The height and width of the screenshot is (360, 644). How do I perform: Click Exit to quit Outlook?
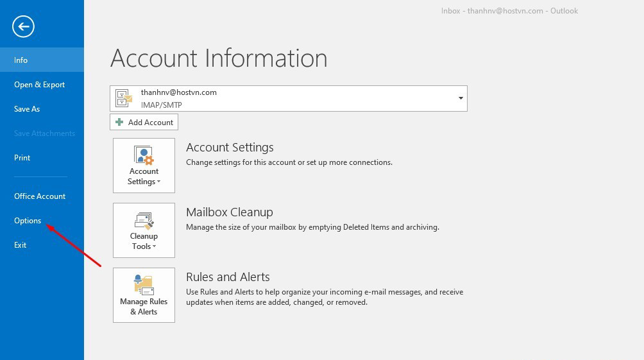(x=21, y=244)
